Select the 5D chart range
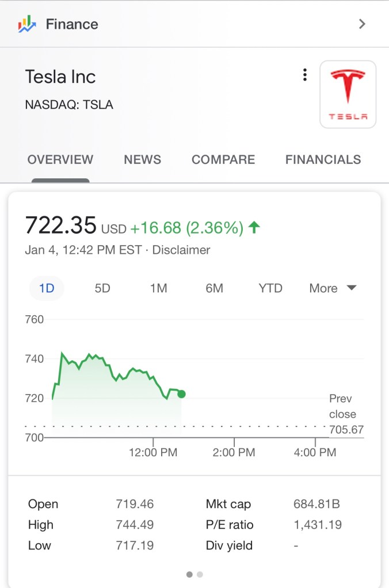The width and height of the screenshot is (389, 588). click(x=102, y=288)
